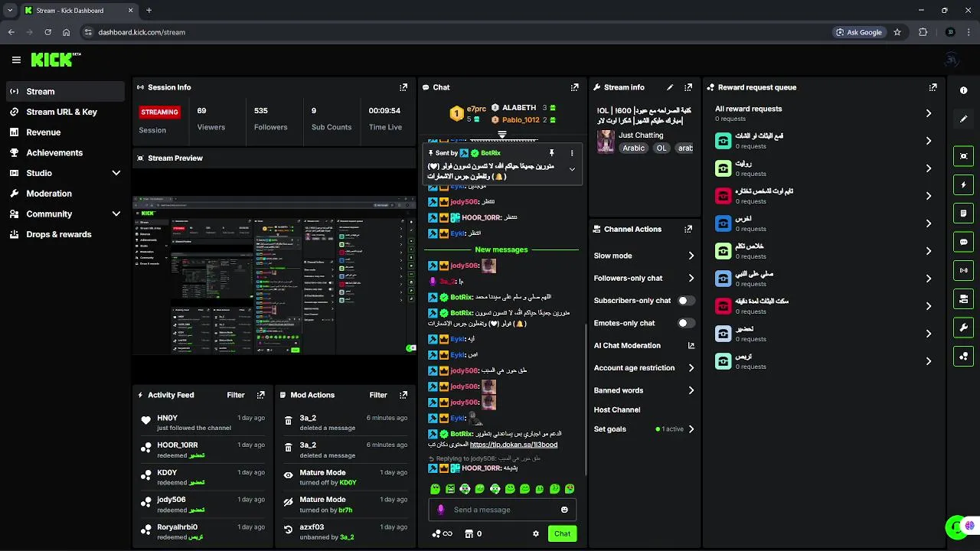Pop out the Channel Actions panel
Viewport: 980px width, 551px height.
coord(688,229)
